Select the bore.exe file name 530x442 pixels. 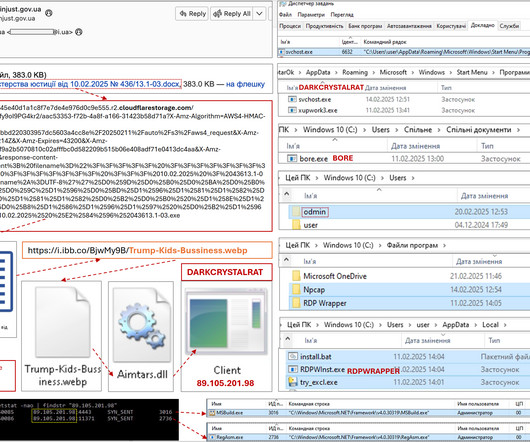313,158
